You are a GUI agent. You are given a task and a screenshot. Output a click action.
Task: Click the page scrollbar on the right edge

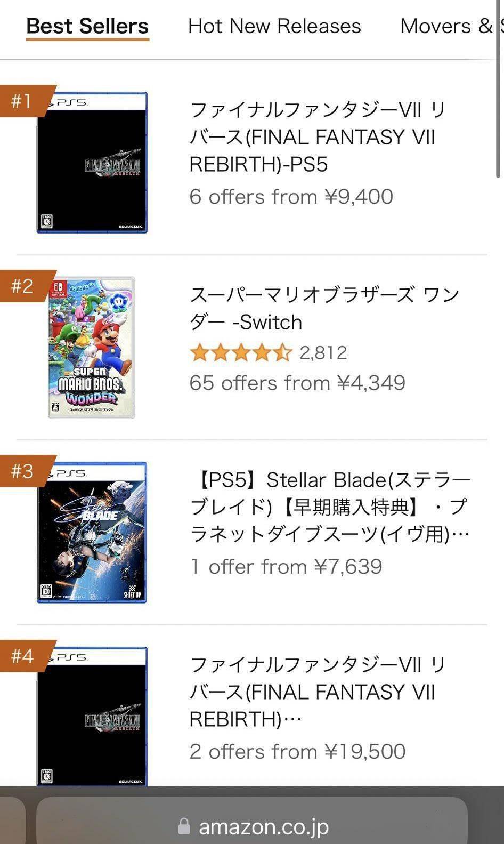click(x=499, y=91)
